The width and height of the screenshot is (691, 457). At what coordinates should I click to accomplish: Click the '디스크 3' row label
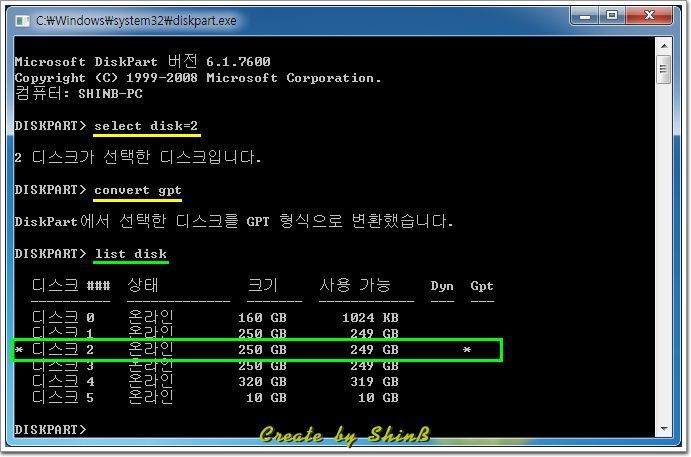point(63,366)
